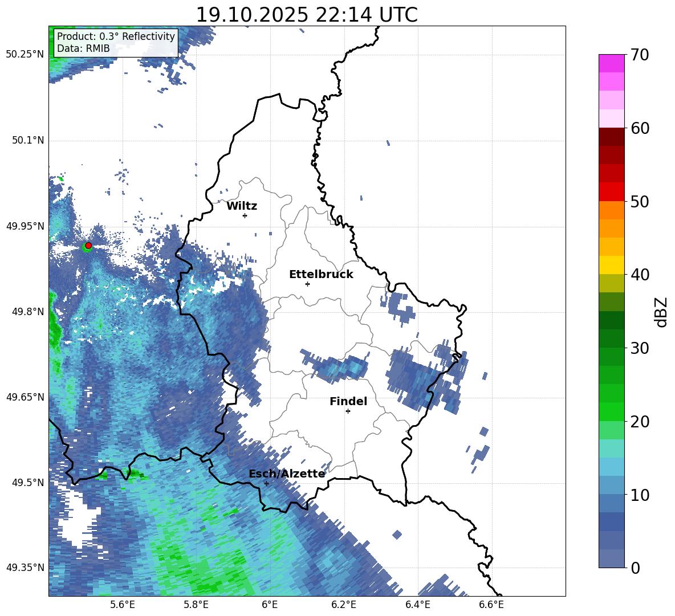Click the 0 tick on the colorbar
The width and height of the screenshot is (675, 616).
tap(635, 568)
